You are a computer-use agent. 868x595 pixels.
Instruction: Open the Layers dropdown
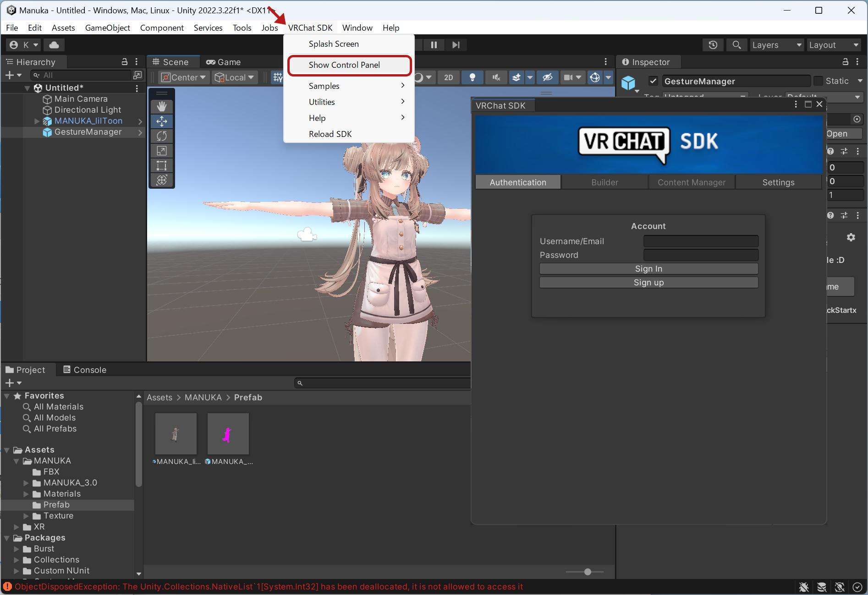pos(777,45)
